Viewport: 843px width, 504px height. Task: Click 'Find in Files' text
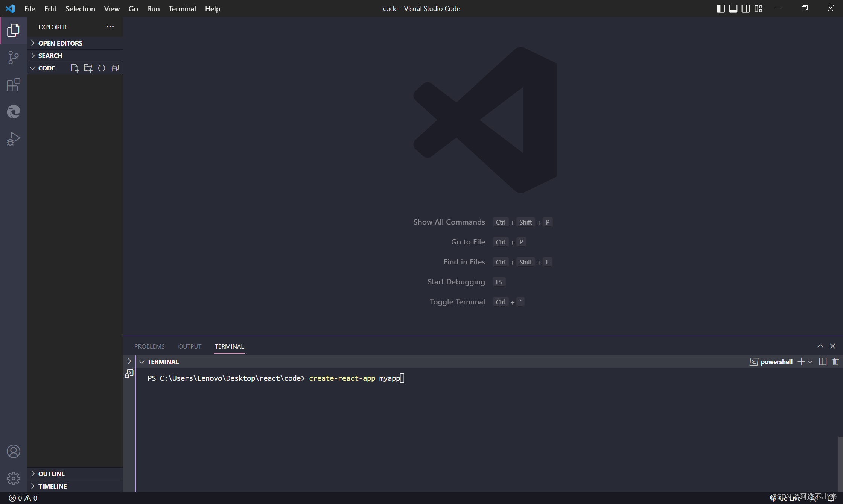[464, 262]
